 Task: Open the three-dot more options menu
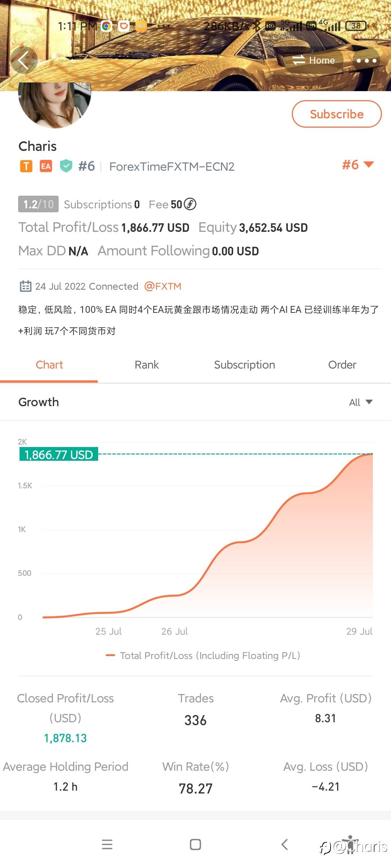point(366,61)
